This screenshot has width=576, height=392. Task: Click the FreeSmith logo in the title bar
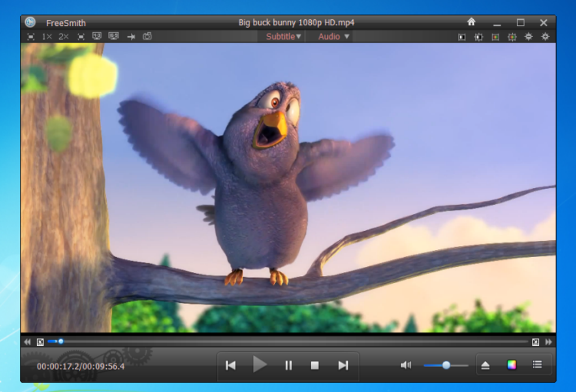point(30,23)
